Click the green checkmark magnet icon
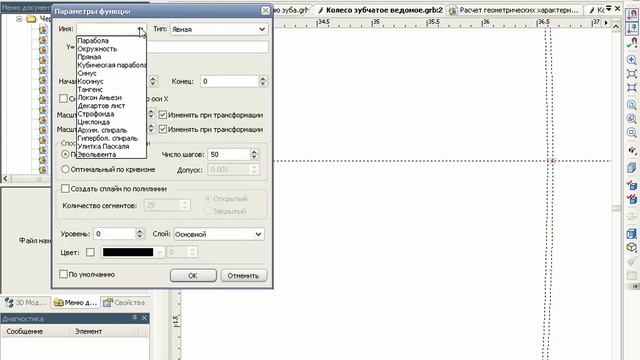 coord(632,42)
